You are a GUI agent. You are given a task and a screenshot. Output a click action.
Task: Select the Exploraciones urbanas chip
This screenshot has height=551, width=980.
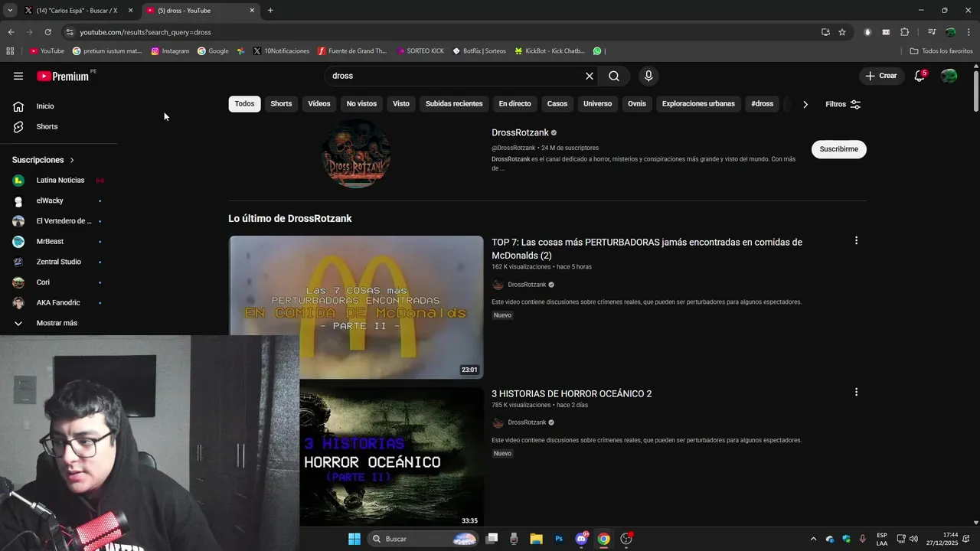(698, 104)
